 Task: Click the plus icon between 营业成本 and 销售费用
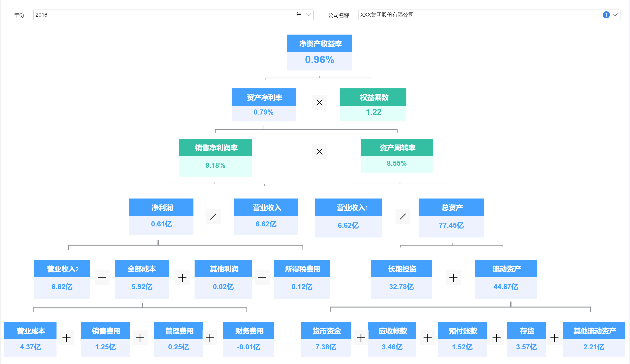click(66, 338)
